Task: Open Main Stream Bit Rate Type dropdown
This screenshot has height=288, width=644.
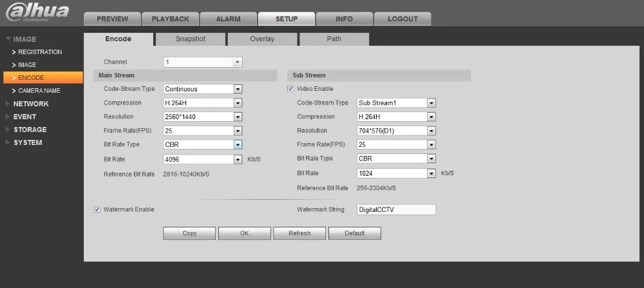Action: [x=203, y=144]
